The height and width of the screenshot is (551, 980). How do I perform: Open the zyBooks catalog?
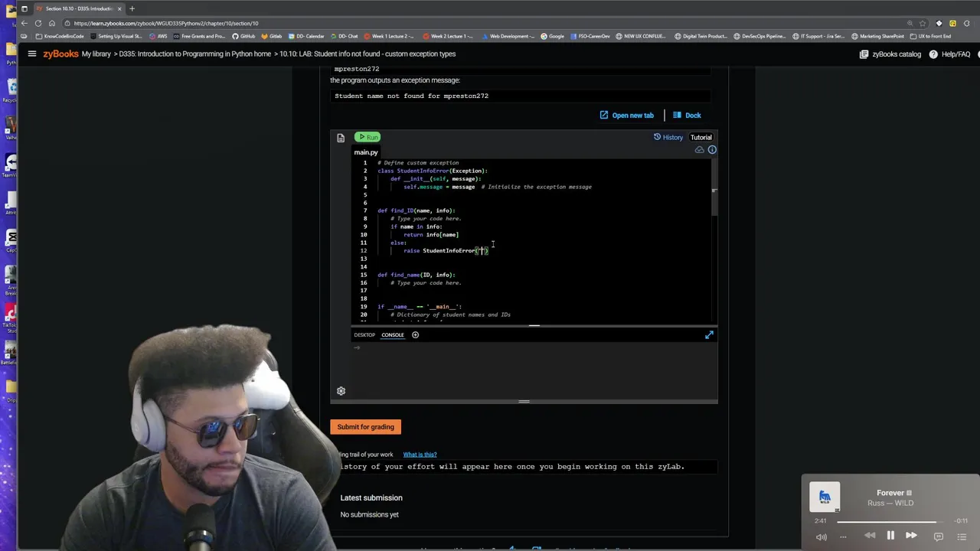click(890, 54)
